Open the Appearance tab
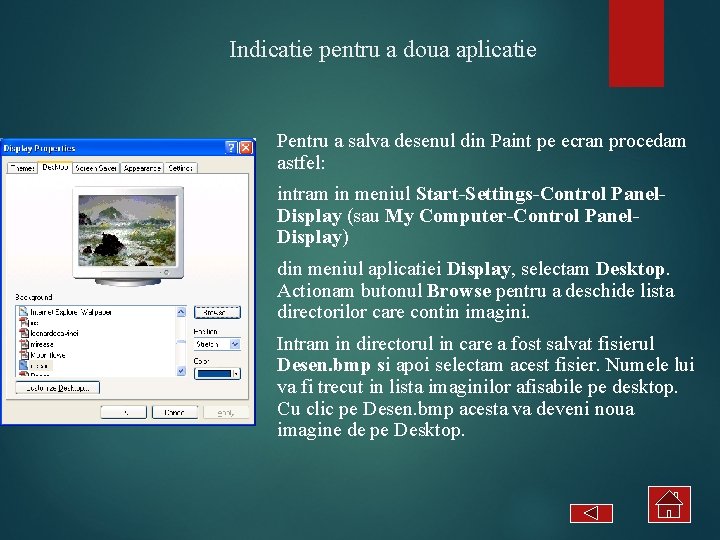 pyautogui.click(x=142, y=168)
